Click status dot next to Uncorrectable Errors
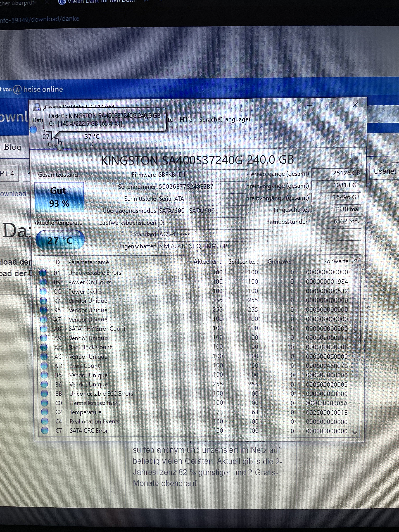Screen dimensions: 399x532 [x=43, y=272]
